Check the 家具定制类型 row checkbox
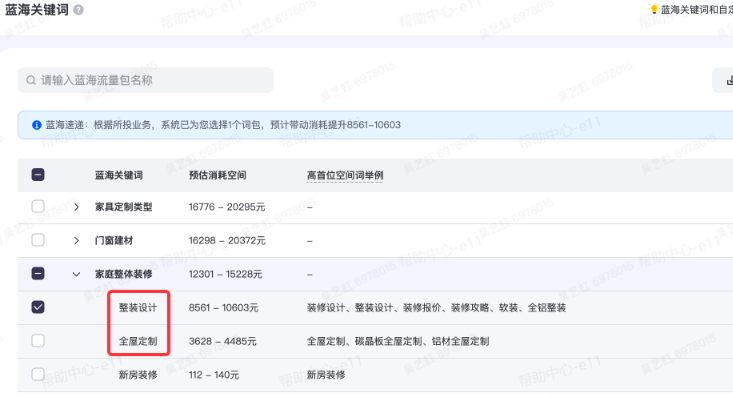733x398 pixels. tap(38, 206)
